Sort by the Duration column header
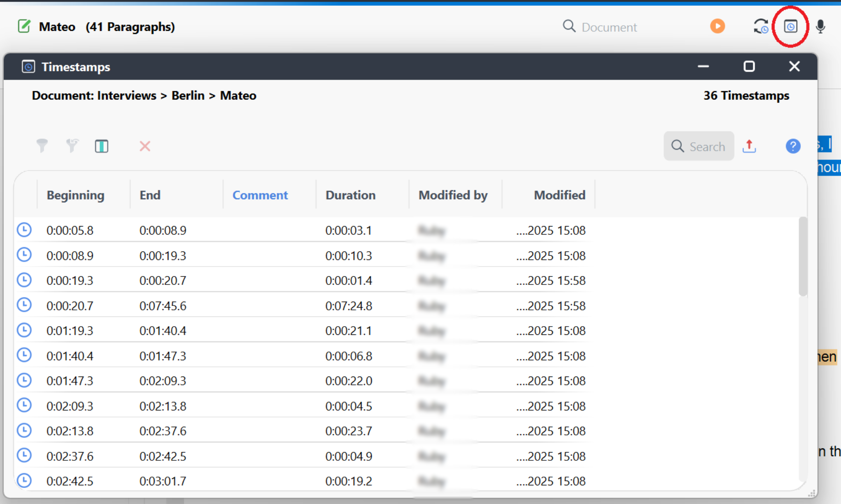This screenshot has height=504, width=841. [350, 195]
